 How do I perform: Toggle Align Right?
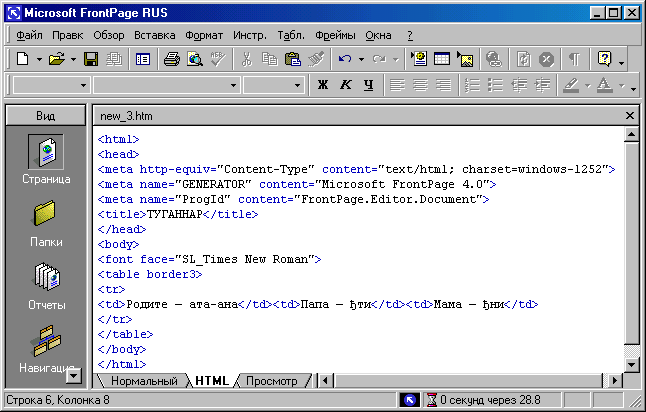click(x=443, y=85)
